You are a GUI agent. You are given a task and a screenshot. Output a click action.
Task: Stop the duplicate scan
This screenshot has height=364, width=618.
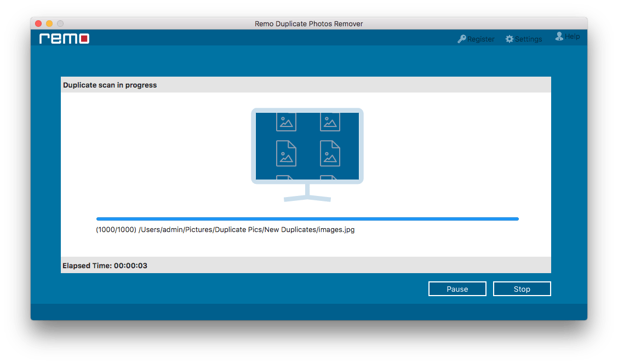click(x=522, y=289)
